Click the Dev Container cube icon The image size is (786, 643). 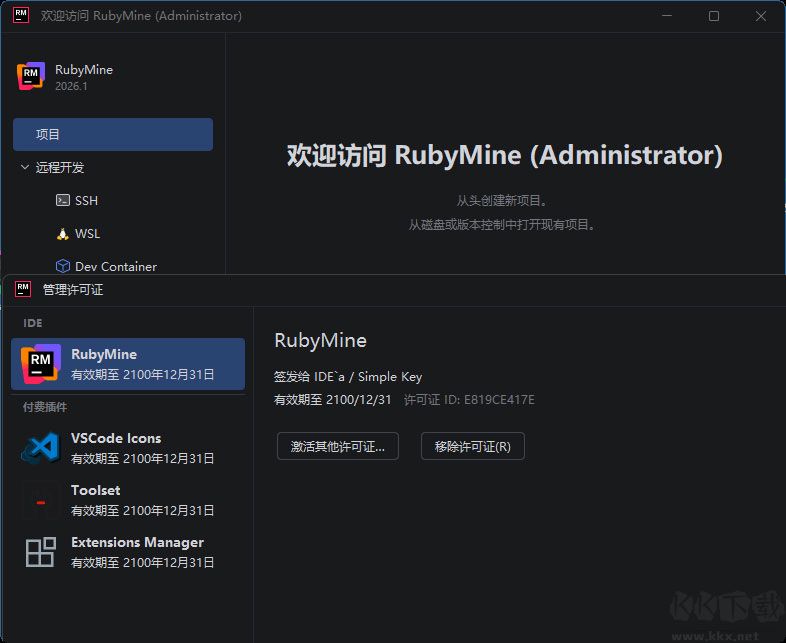click(x=63, y=266)
